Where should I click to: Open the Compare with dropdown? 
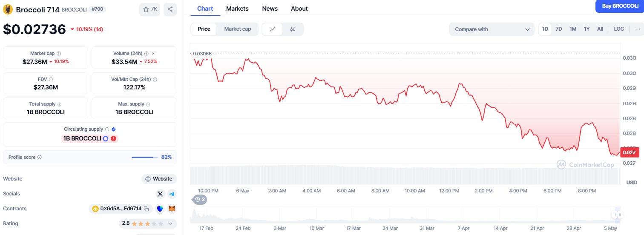(492, 29)
